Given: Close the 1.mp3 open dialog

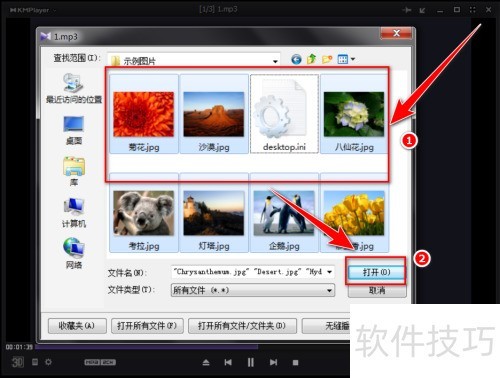Looking at the screenshot, I should [397, 33].
